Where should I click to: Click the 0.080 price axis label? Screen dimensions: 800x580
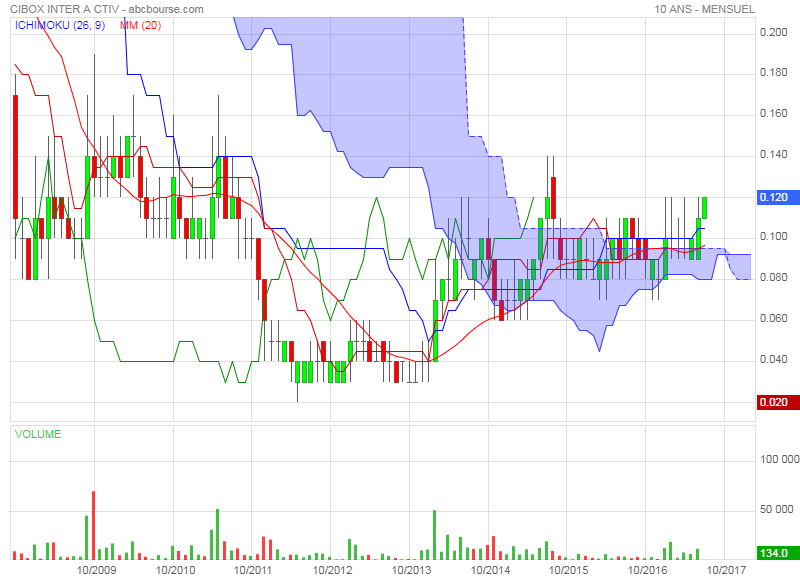773,278
